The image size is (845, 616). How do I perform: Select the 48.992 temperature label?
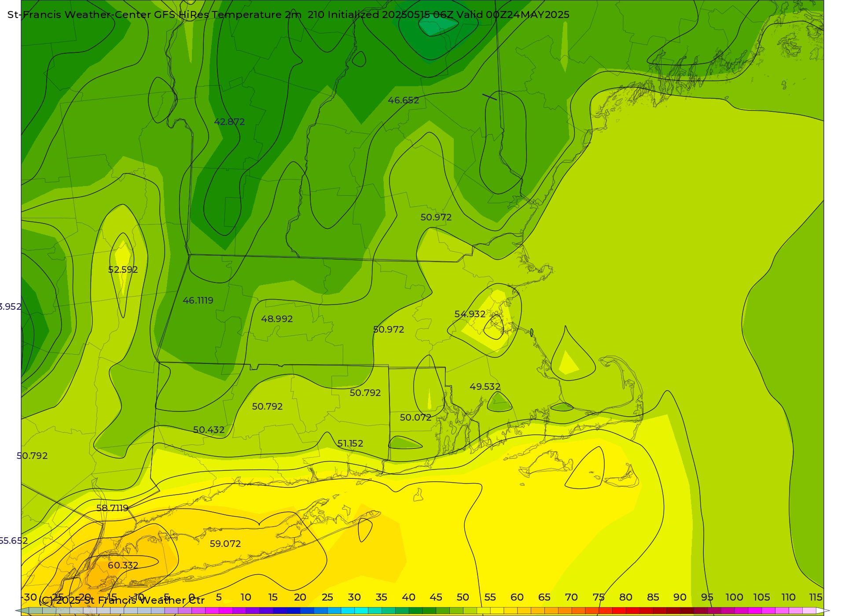(x=277, y=319)
